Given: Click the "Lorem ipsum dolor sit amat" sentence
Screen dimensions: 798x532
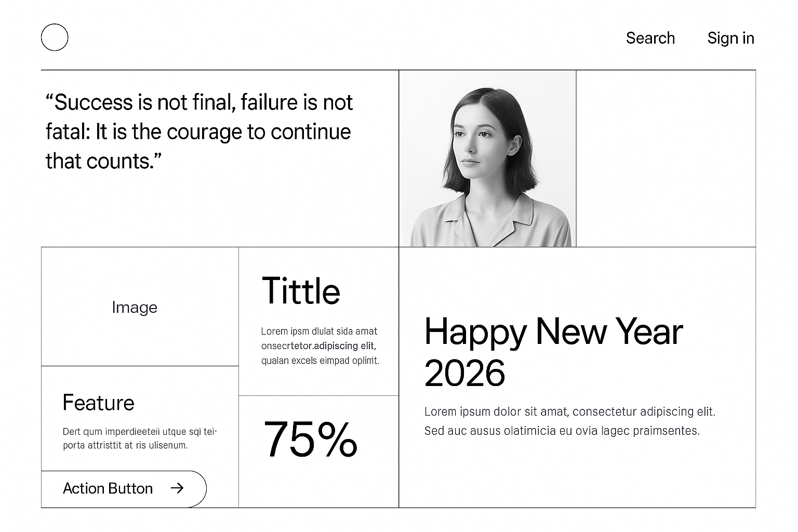Looking at the screenshot, I should [569, 412].
